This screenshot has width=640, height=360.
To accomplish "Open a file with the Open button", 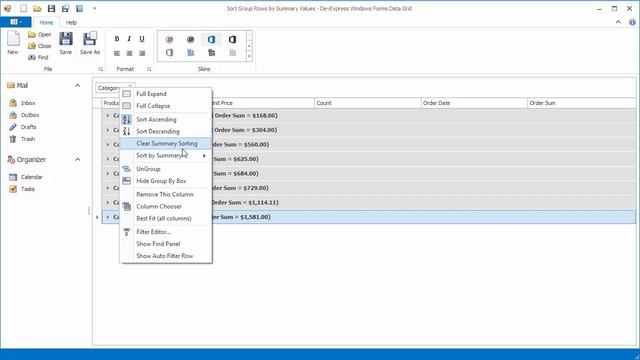I will (40, 35).
